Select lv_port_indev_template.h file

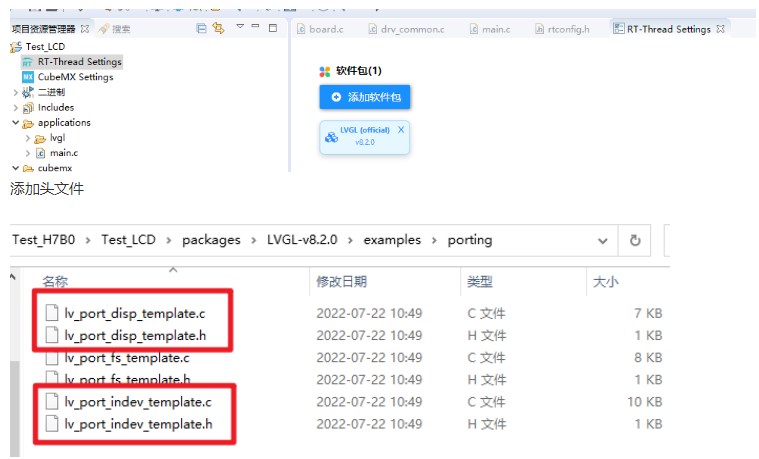[x=138, y=424]
